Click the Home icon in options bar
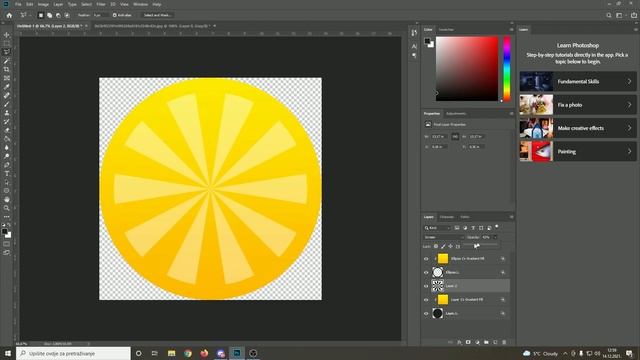 9,15
